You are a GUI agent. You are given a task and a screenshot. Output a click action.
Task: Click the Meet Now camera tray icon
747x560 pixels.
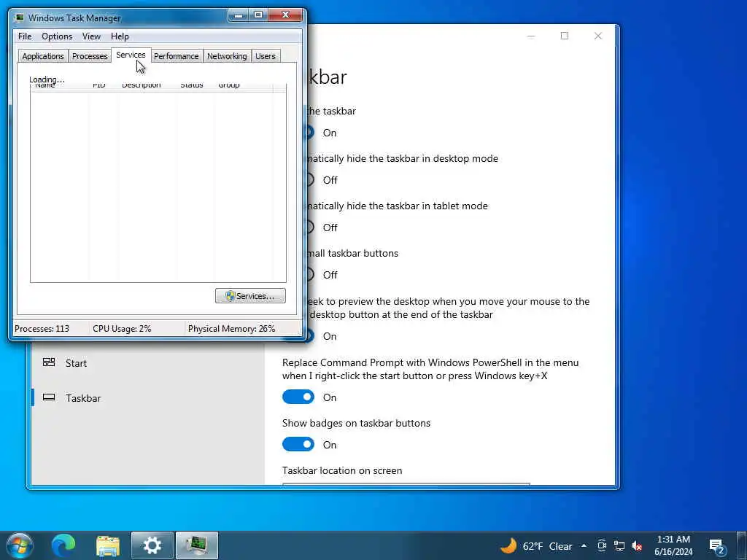[x=602, y=545]
